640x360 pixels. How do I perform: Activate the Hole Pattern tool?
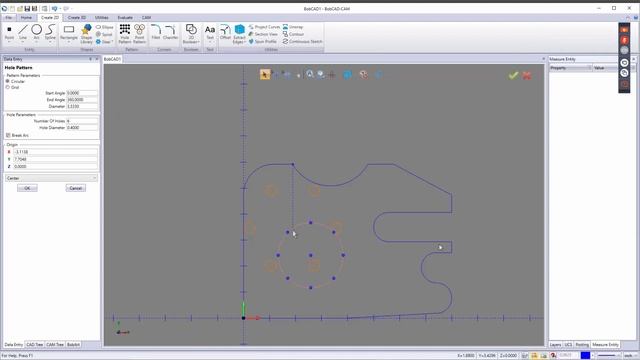(x=125, y=33)
